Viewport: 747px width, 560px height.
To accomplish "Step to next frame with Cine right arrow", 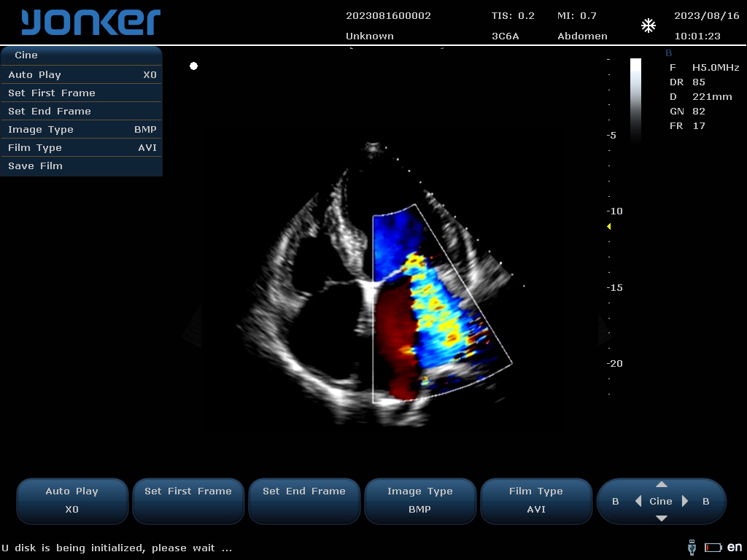I will 685,501.
